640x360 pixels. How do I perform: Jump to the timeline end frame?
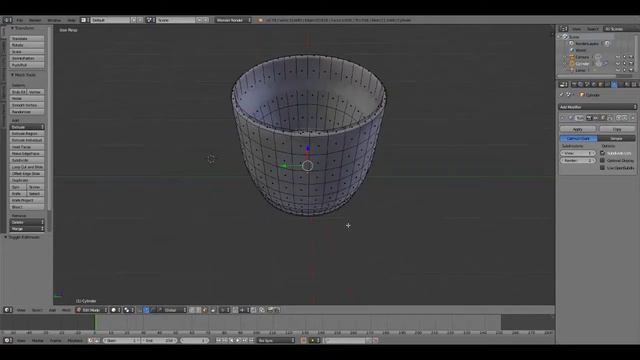[251, 340]
